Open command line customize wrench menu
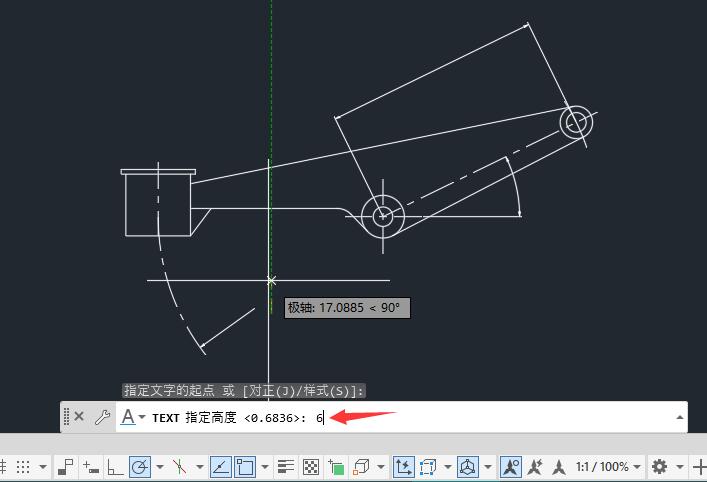 102,417
